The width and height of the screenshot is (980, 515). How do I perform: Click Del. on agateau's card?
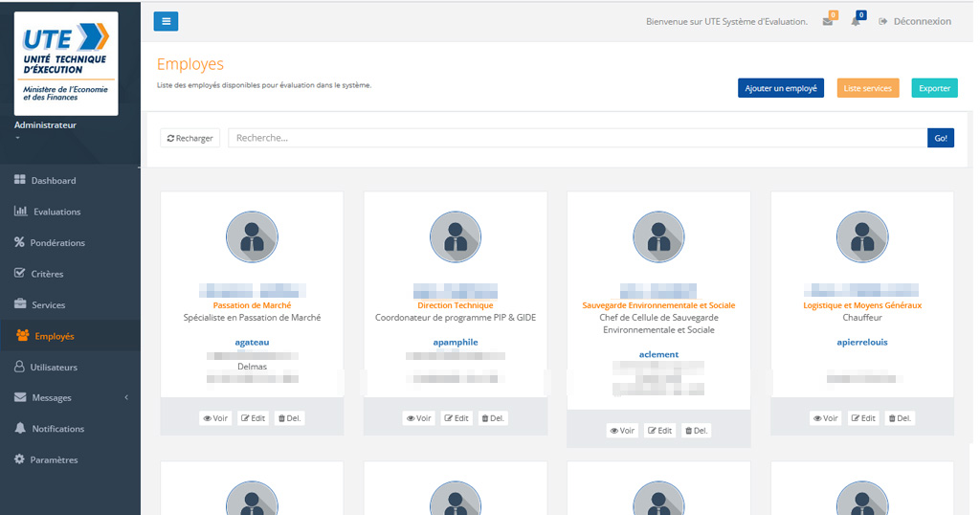pyautogui.click(x=289, y=418)
